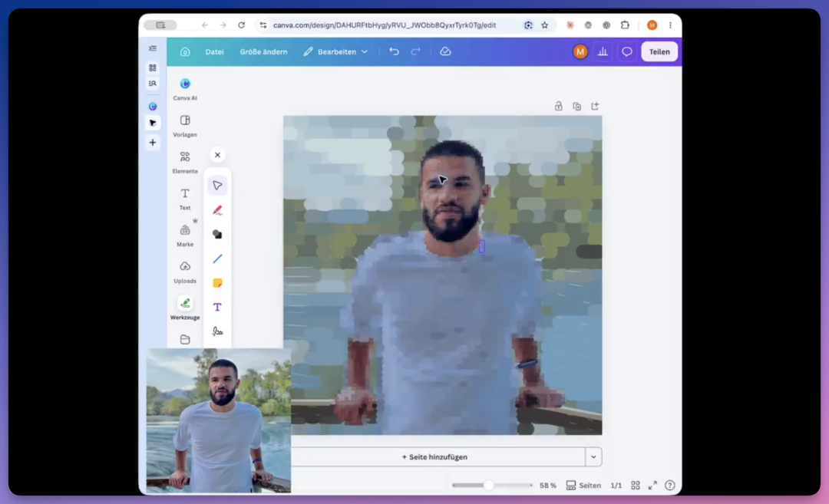This screenshot has height=504, width=829.
Task: Open the Datei menu
Action: point(214,51)
